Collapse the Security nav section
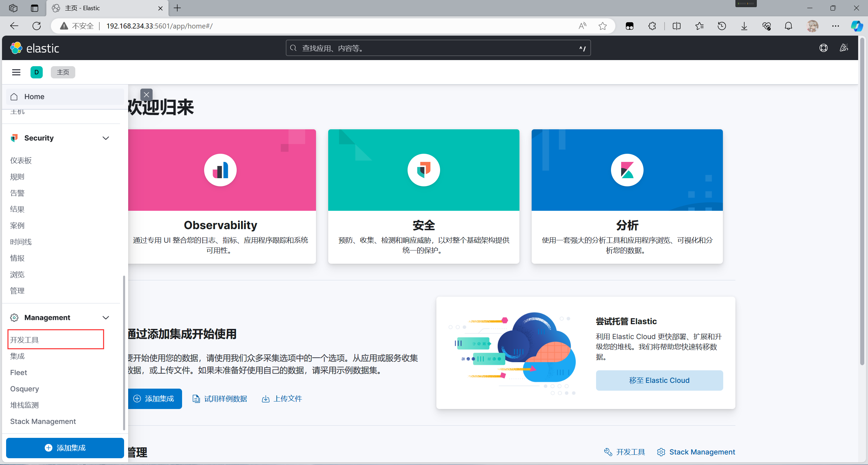The image size is (868, 465). [106, 138]
